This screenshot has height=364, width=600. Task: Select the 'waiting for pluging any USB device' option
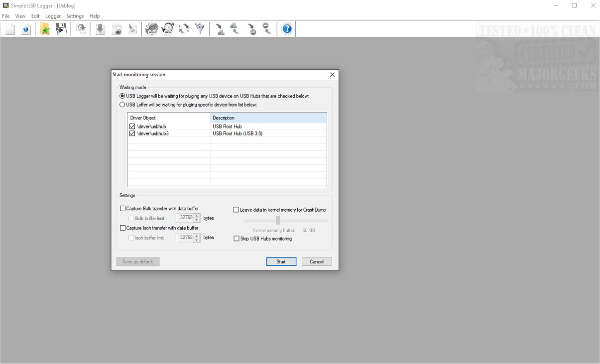pos(122,96)
